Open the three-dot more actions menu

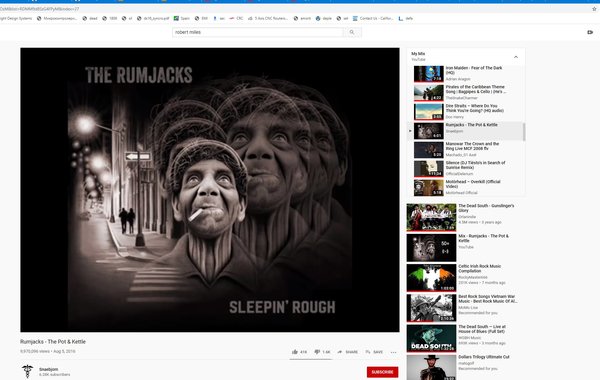(x=393, y=352)
